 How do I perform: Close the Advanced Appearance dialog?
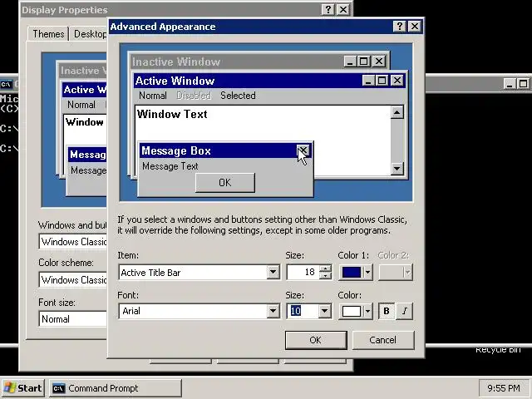[x=415, y=27]
